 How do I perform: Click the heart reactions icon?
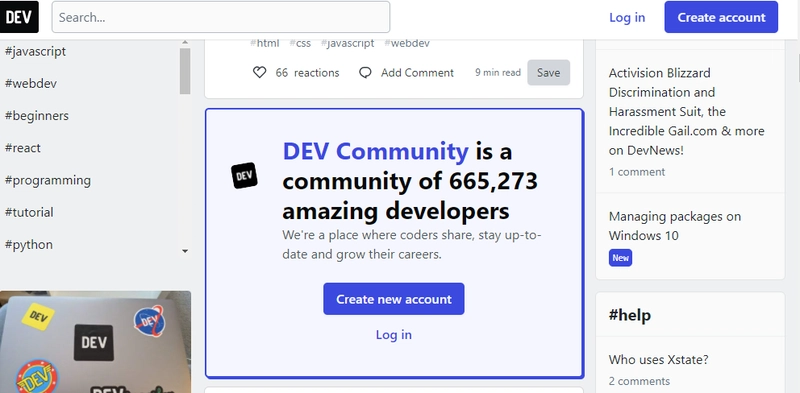[x=260, y=73]
